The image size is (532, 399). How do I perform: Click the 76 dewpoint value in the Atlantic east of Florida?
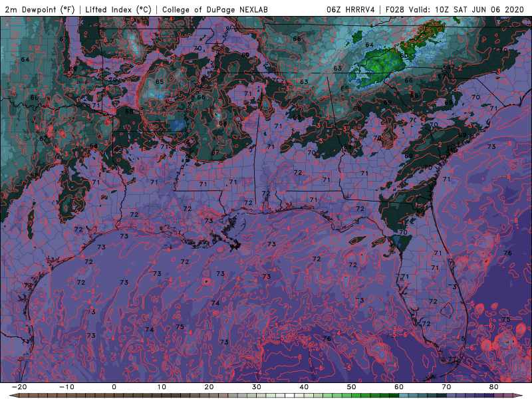tap(507, 253)
